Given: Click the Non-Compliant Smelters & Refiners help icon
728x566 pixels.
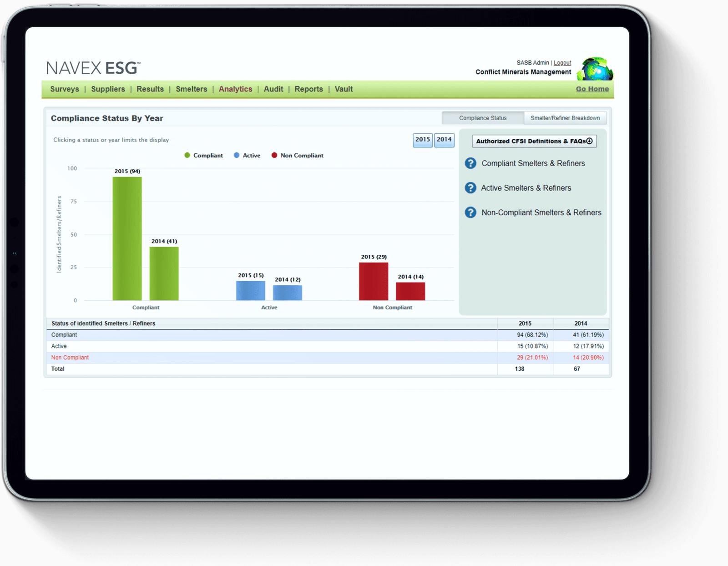Looking at the screenshot, I should click(470, 212).
